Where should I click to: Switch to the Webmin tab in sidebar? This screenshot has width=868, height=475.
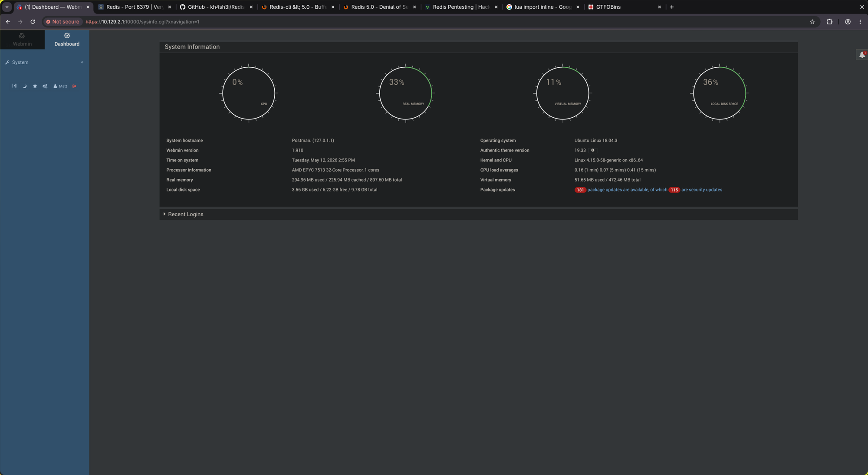click(22, 40)
